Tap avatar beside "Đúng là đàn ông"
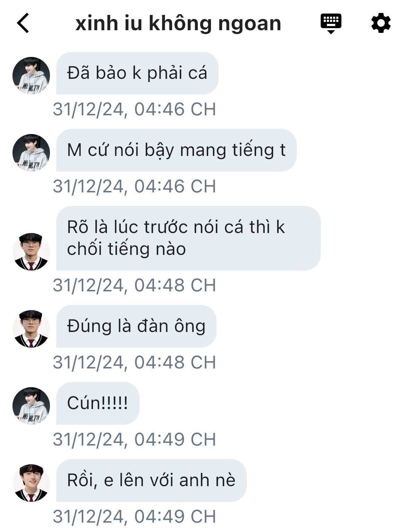The width and height of the screenshot is (406, 532). [x=31, y=329]
